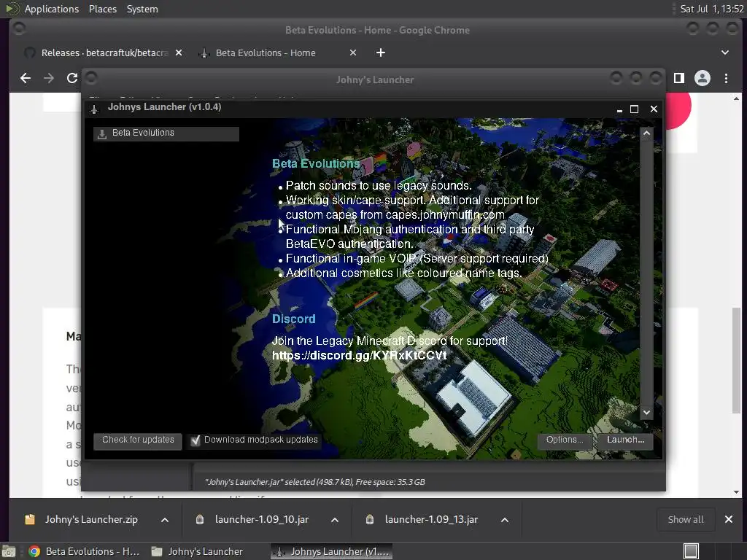
Task: Click the workspace switcher in bottom panel
Action: tap(691, 551)
